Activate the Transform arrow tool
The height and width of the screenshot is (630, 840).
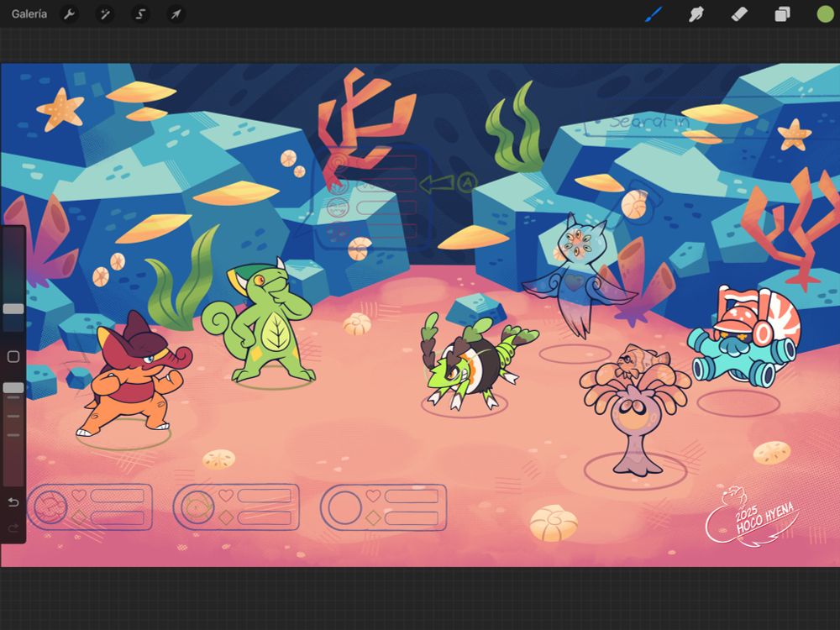pyautogui.click(x=176, y=14)
